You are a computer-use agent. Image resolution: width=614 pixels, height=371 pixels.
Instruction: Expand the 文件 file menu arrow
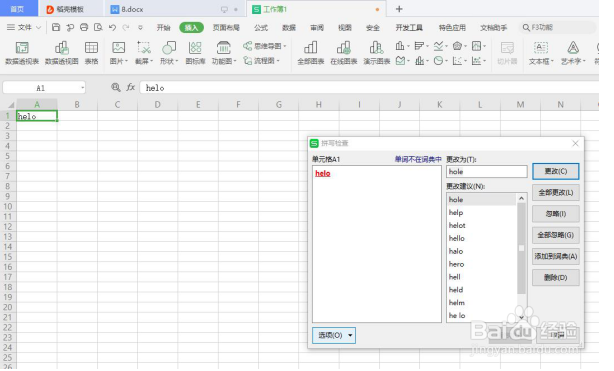pyautogui.click(x=39, y=27)
